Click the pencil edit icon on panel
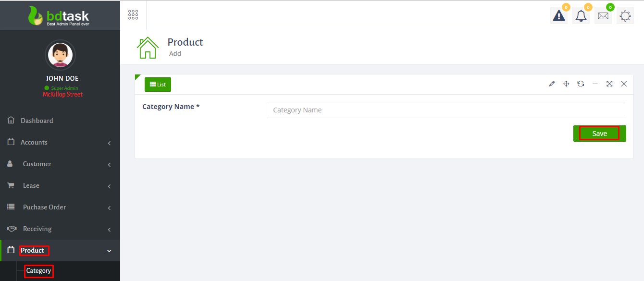This screenshot has height=281, width=644. tap(552, 84)
